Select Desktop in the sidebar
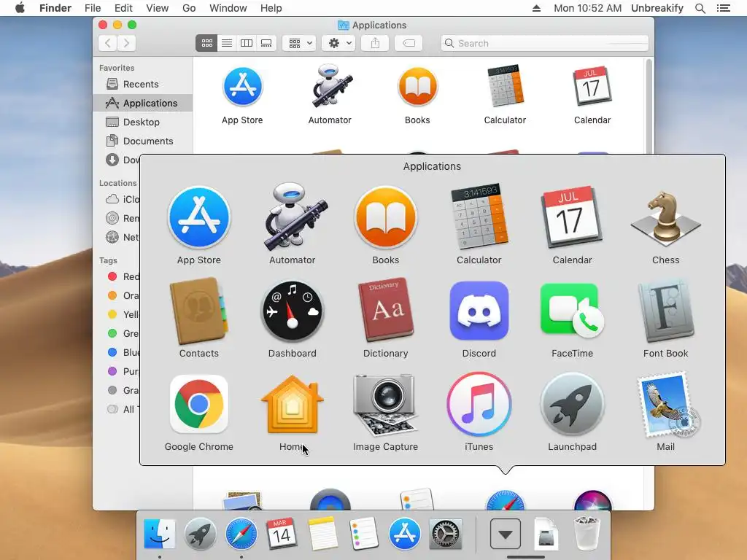Screen dimensions: 747x560 pos(142,122)
